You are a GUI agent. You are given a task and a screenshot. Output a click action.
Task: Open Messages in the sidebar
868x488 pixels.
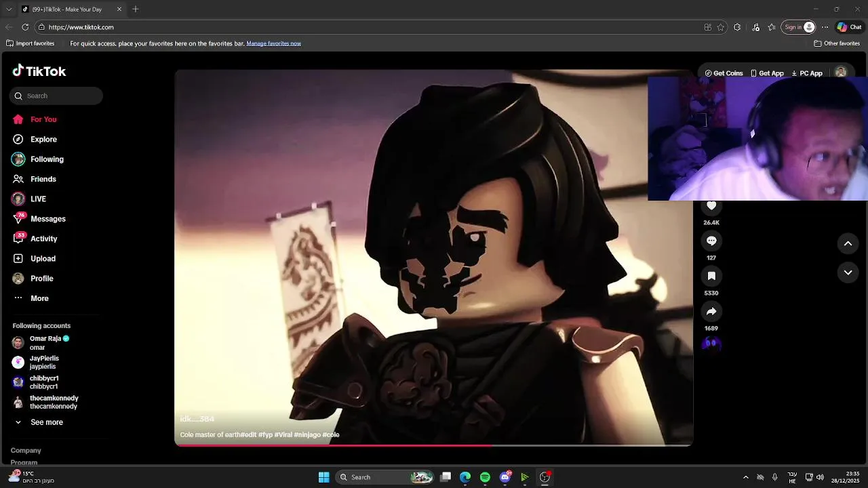tap(39, 219)
